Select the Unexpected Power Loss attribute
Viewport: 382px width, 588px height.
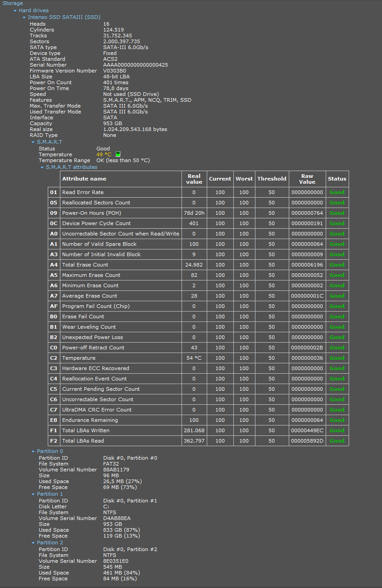click(x=92, y=337)
